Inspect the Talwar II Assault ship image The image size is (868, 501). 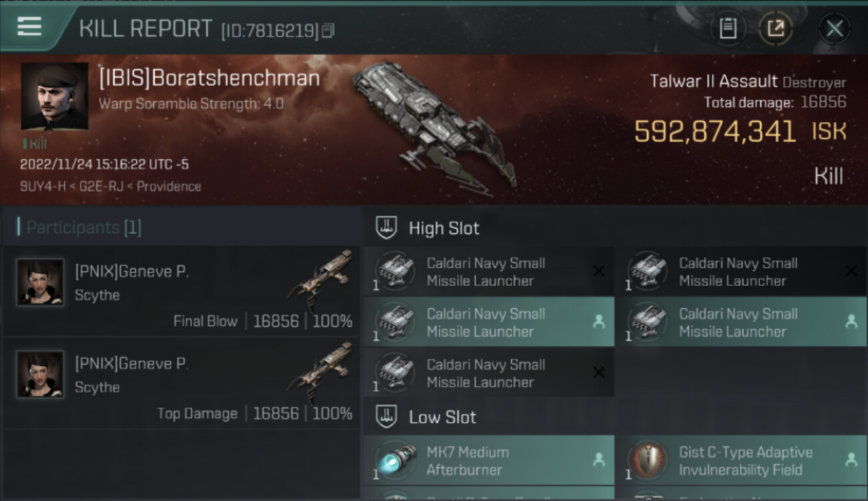(x=434, y=124)
